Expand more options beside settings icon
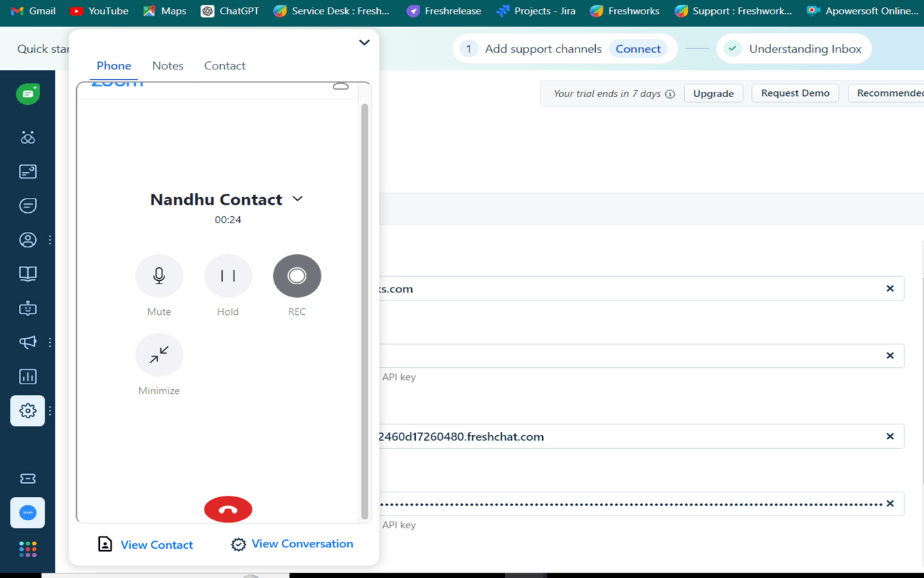 coord(50,411)
